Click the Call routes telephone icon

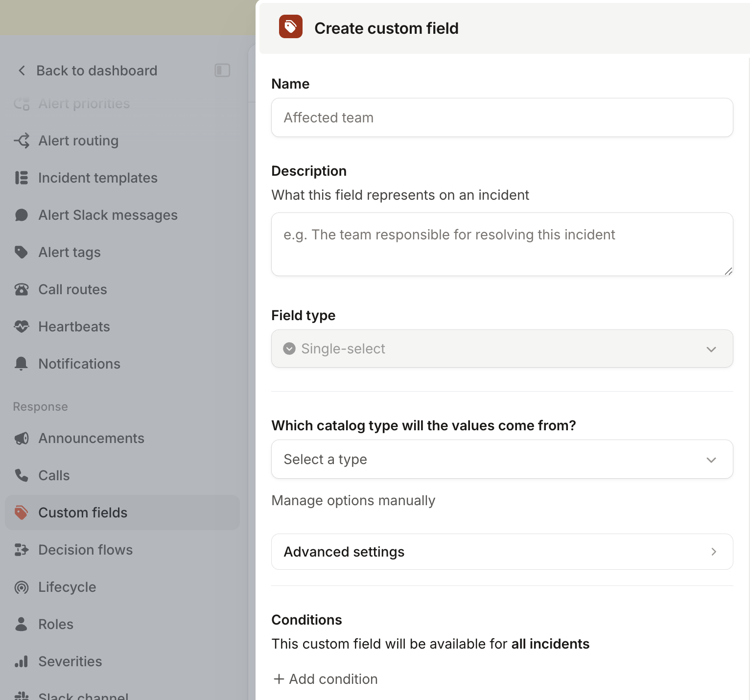tap(22, 289)
